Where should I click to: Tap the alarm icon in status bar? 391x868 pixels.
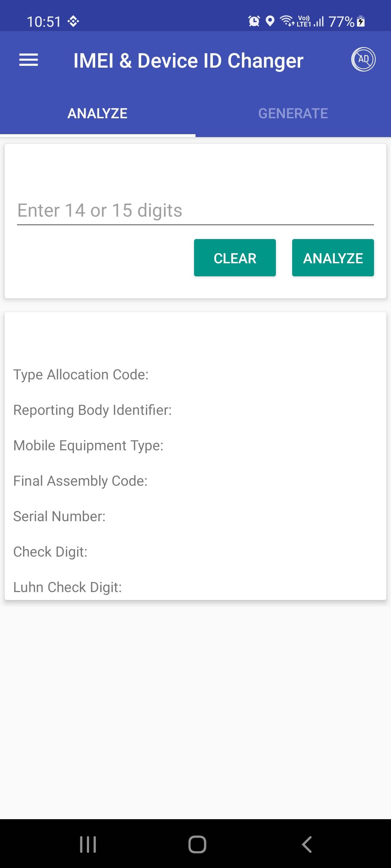pyautogui.click(x=254, y=21)
